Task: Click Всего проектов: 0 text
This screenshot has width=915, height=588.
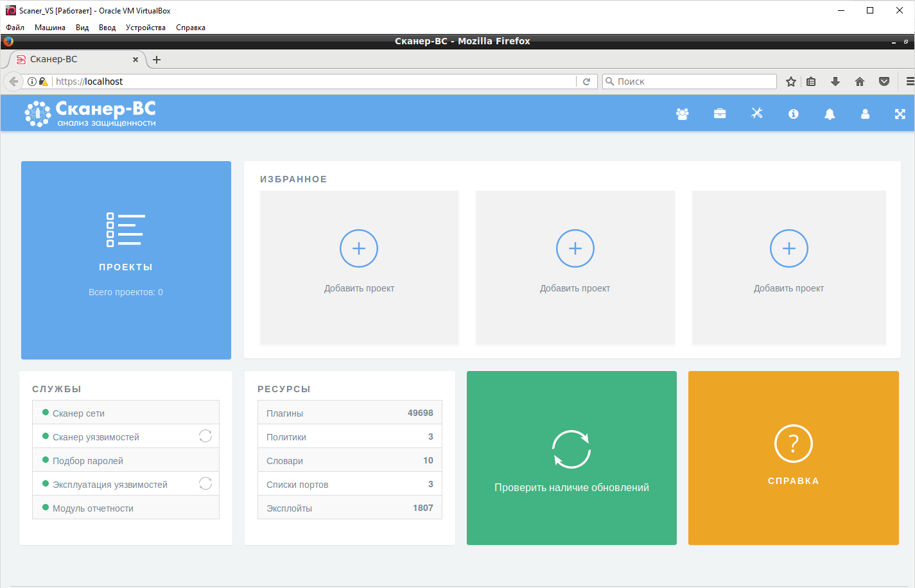Action: [x=126, y=292]
